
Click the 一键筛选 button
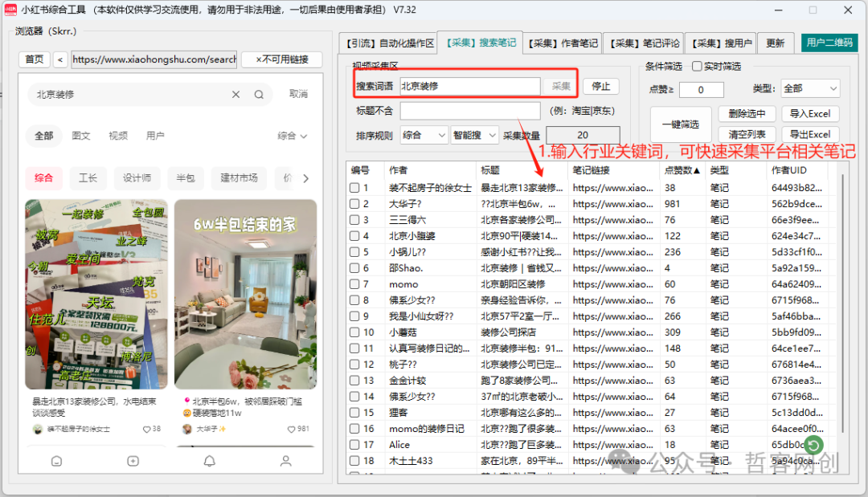pos(681,124)
